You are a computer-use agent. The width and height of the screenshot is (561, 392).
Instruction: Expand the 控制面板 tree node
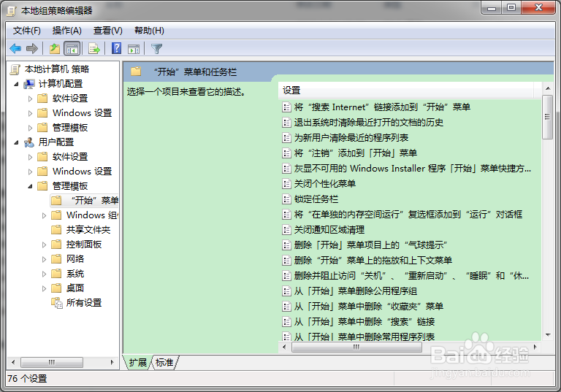pyautogui.click(x=44, y=245)
